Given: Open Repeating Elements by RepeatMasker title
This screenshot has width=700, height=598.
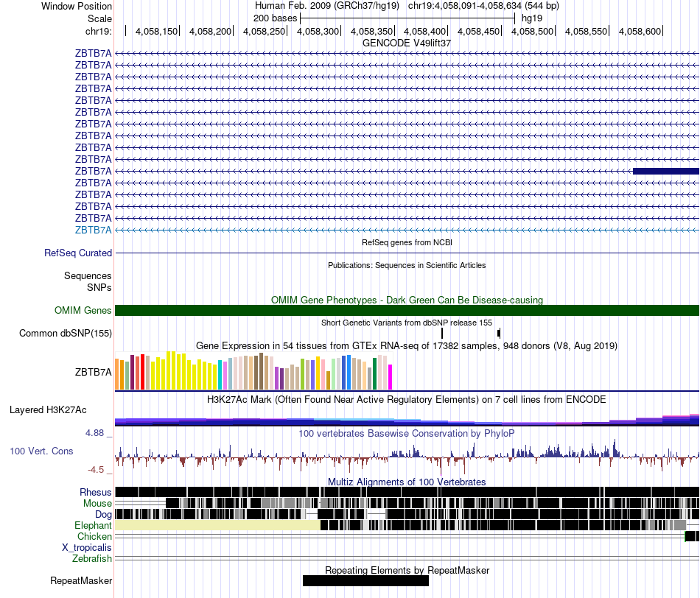Looking at the screenshot, I should click(x=407, y=570).
